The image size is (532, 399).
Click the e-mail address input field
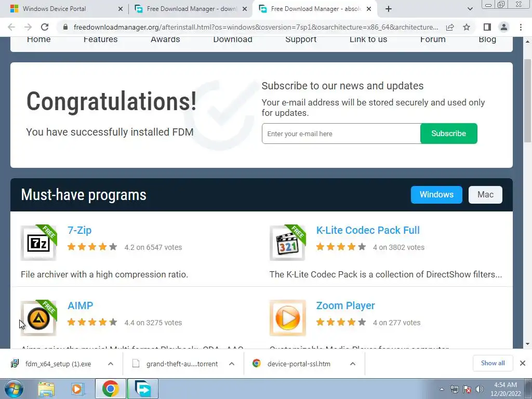[341, 134]
